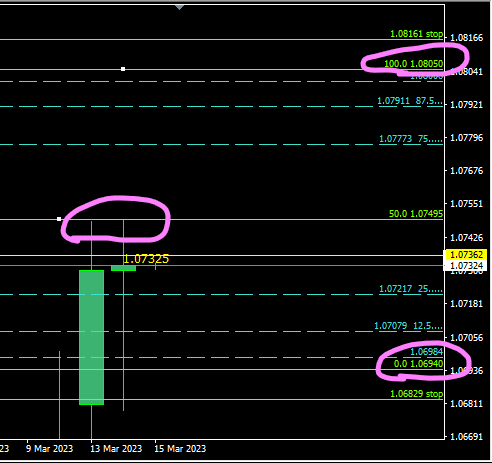Click 1.07181 on the price scale
Viewport: 492px width, 463px height.
(x=466, y=304)
